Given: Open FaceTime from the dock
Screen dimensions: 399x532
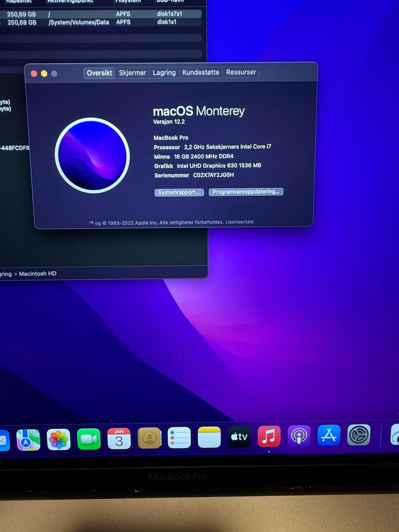Looking at the screenshot, I should coord(89,439).
